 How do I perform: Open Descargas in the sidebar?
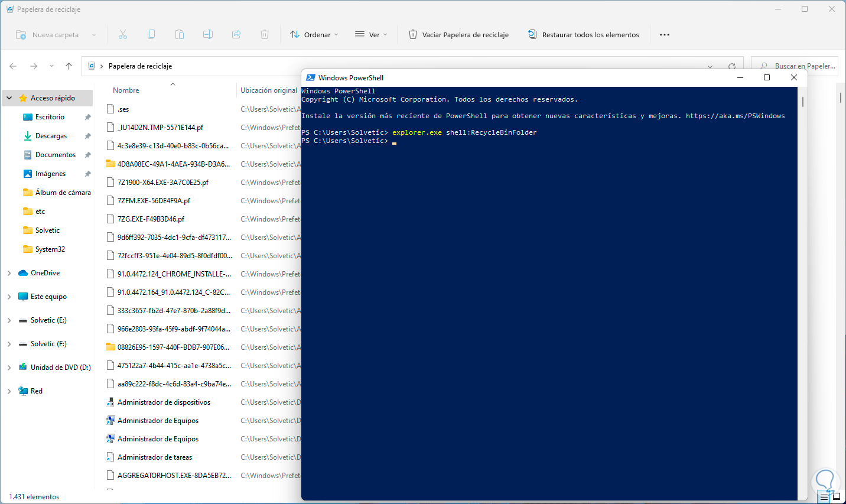pyautogui.click(x=51, y=136)
